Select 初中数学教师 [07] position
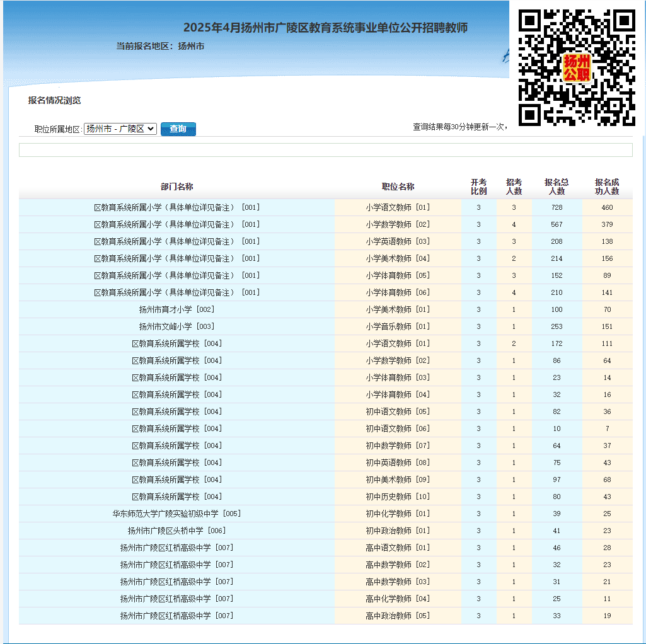This screenshot has height=644, width=646. [x=398, y=446]
